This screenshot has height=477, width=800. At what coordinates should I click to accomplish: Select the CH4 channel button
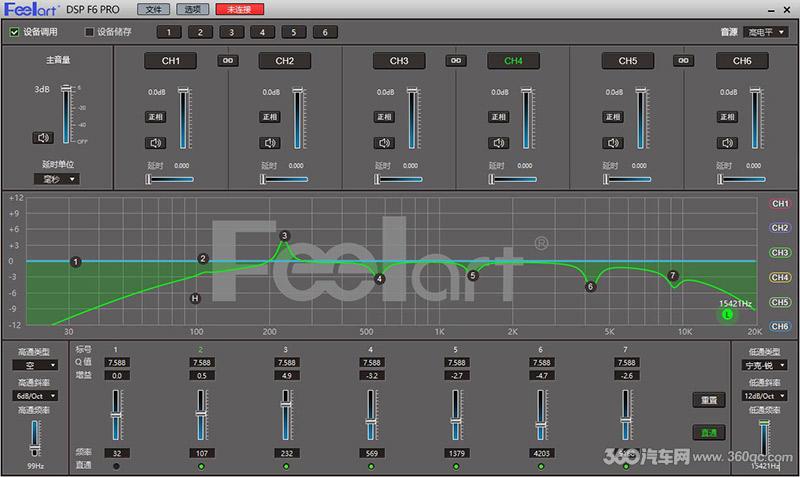513,61
